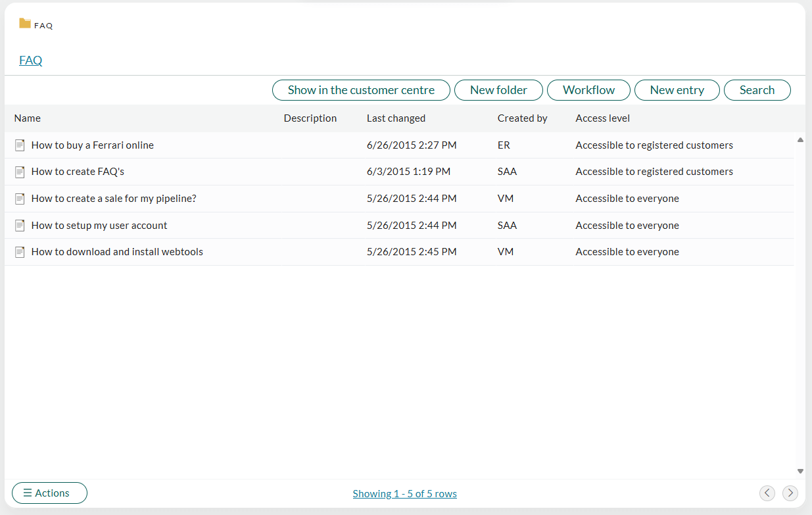Image resolution: width=812 pixels, height=515 pixels.
Task: Click document icon beside How to create FAQ's
Action: pyautogui.click(x=20, y=172)
